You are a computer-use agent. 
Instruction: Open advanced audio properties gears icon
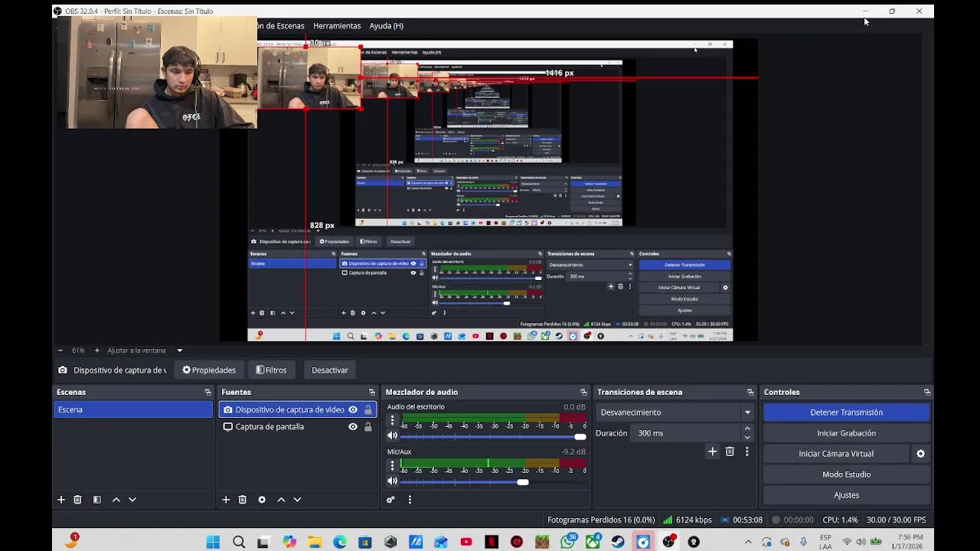click(x=390, y=500)
